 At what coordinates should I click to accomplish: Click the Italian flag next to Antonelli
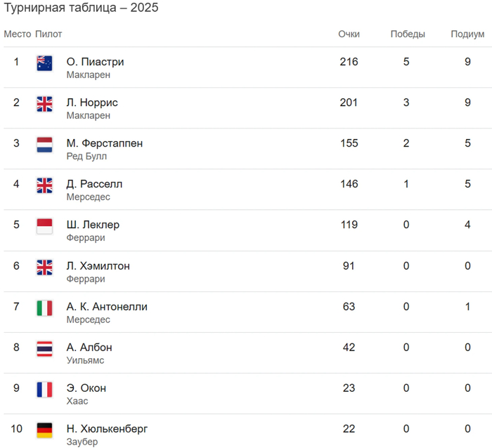coord(44,308)
